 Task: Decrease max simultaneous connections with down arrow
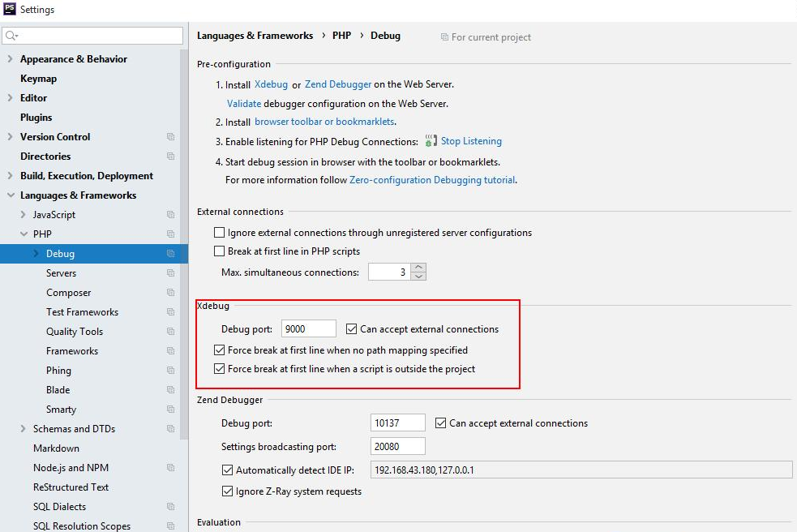point(418,277)
